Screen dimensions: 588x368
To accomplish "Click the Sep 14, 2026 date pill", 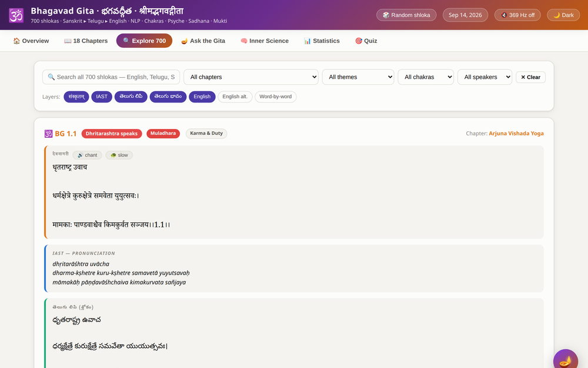I will click(465, 15).
